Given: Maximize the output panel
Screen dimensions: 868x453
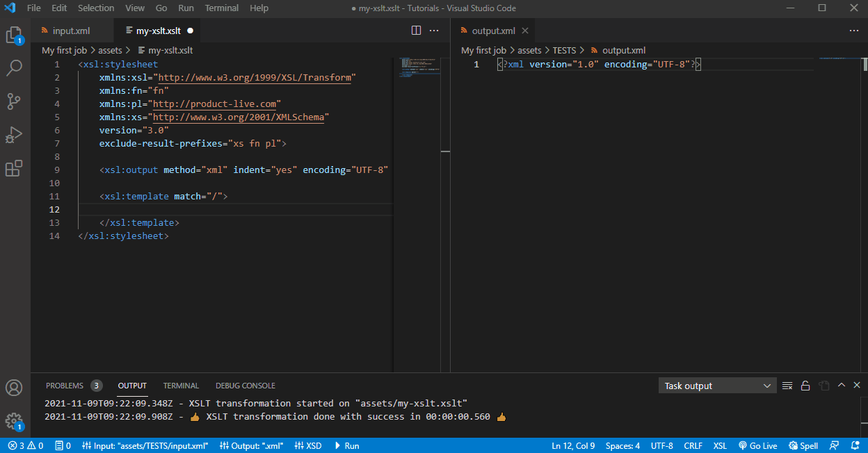Looking at the screenshot, I should [x=841, y=385].
